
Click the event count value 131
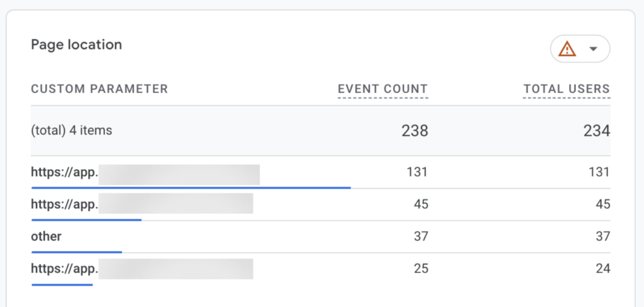click(417, 172)
